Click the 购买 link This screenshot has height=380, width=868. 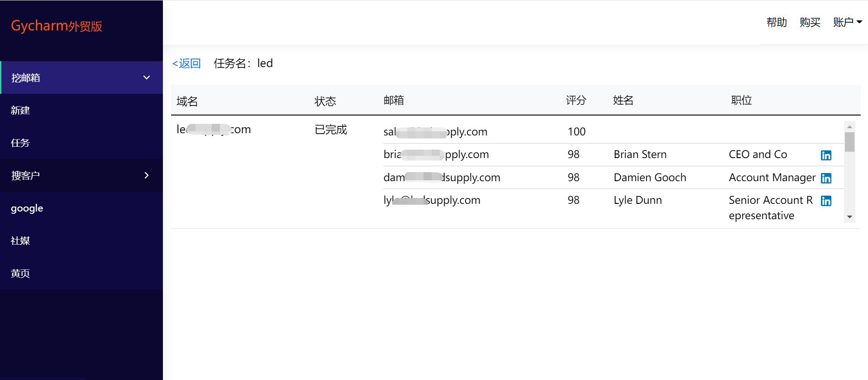[810, 22]
